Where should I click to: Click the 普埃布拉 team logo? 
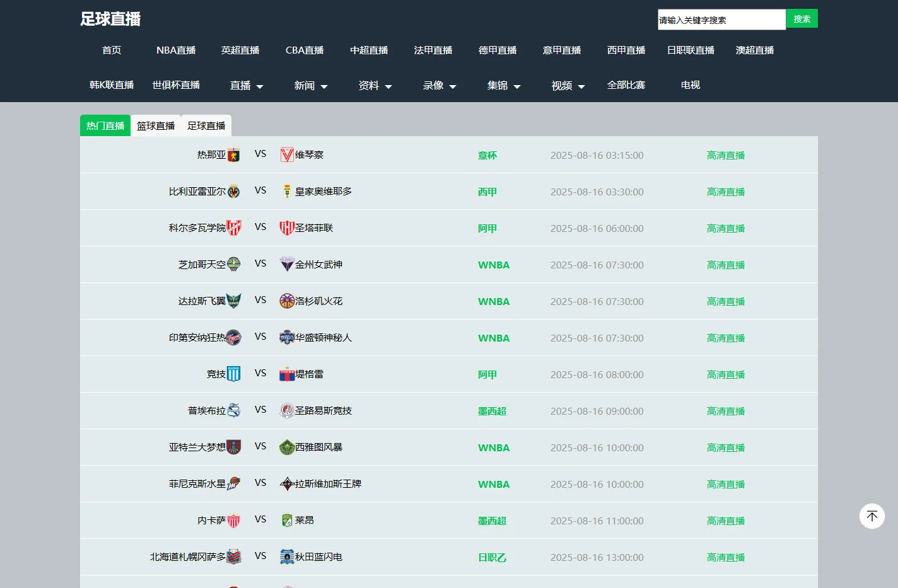[233, 411]
